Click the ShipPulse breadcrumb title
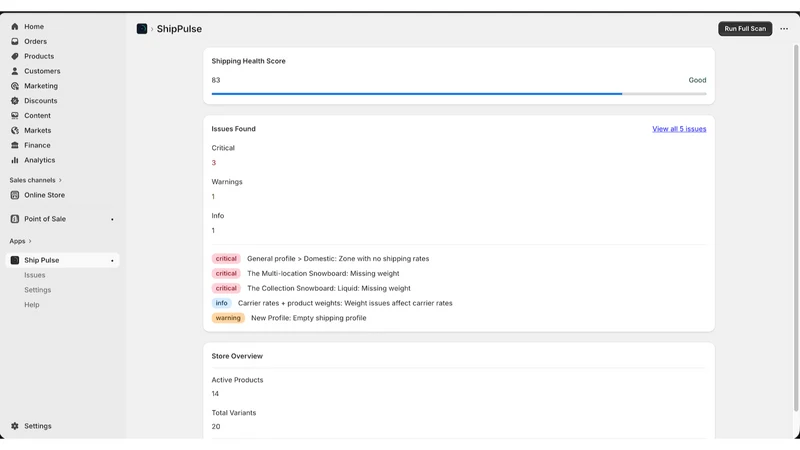This screenshot has width=800, height=450. (x=179, y=29)
